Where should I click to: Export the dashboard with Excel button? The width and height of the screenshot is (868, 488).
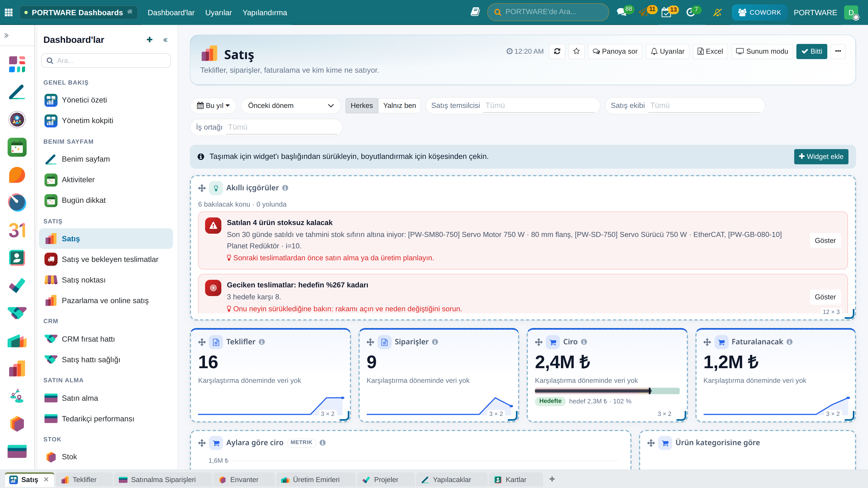[710, 51]
